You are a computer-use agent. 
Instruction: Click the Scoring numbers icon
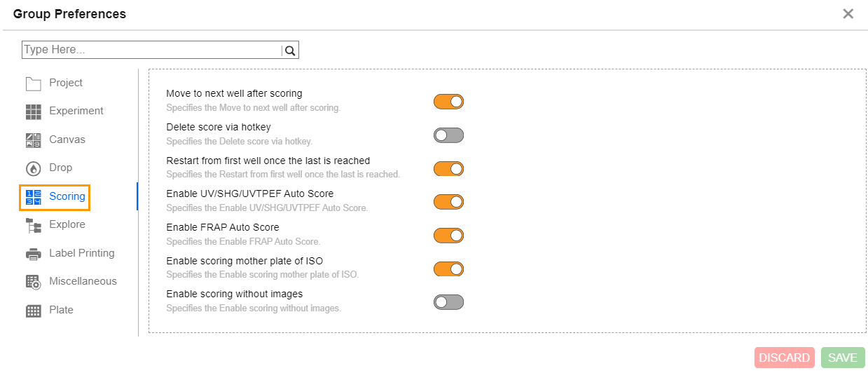tap(34, 197)
